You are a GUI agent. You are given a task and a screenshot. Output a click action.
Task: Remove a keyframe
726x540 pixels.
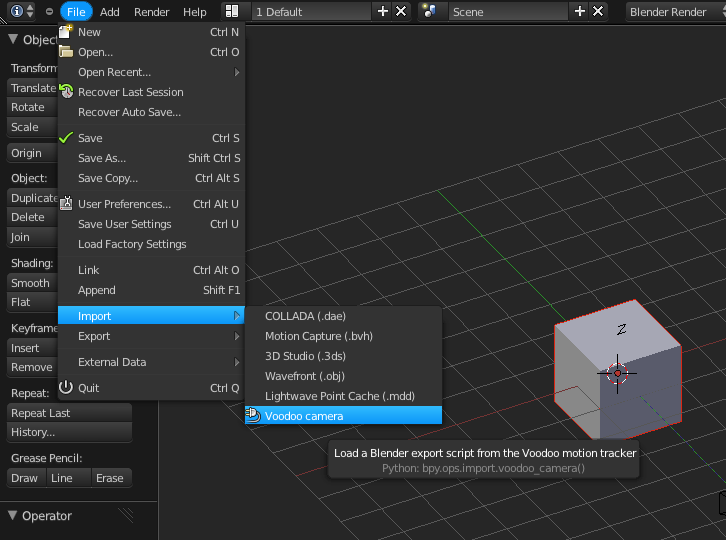32,367
